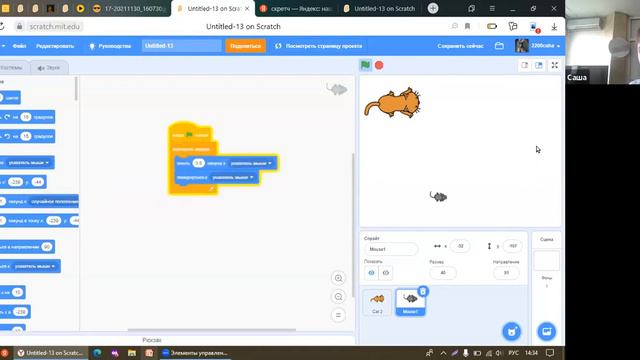The width and height of the screenshot is (640, 360).
Task: Open the Edit menu
Action: pos(55,46)
